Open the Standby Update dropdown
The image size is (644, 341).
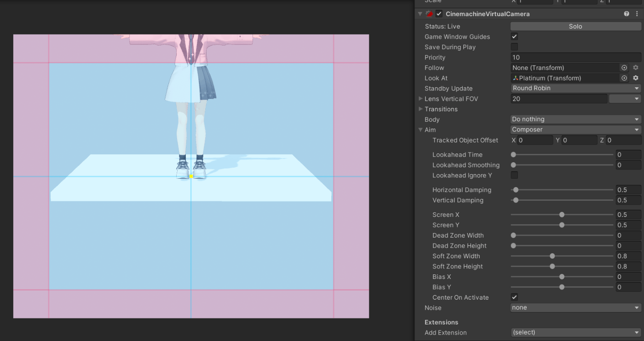point(576,88)
